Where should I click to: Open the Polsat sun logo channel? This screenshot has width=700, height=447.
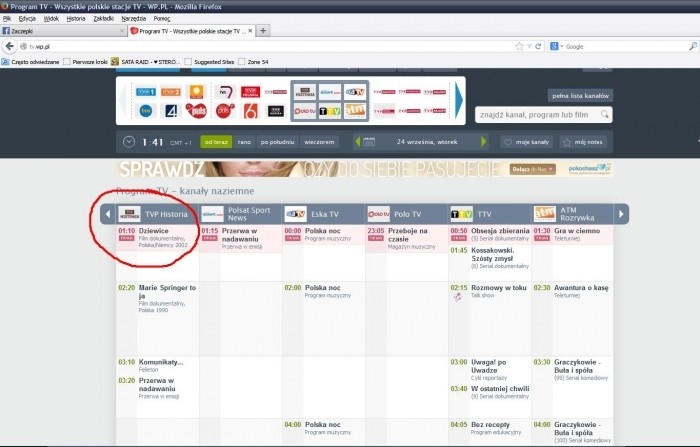[x=196, y=92]
